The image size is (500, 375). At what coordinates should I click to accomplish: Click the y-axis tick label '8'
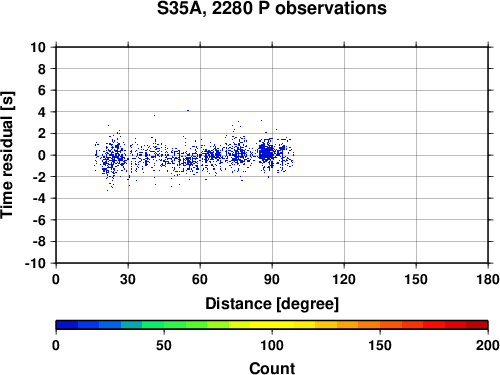(42, 69)
